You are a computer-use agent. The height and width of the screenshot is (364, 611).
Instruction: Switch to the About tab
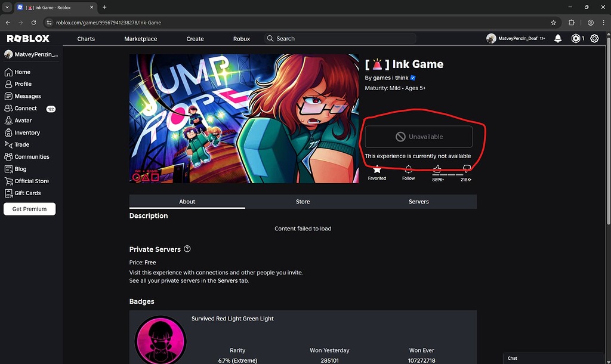click(187, 202)
